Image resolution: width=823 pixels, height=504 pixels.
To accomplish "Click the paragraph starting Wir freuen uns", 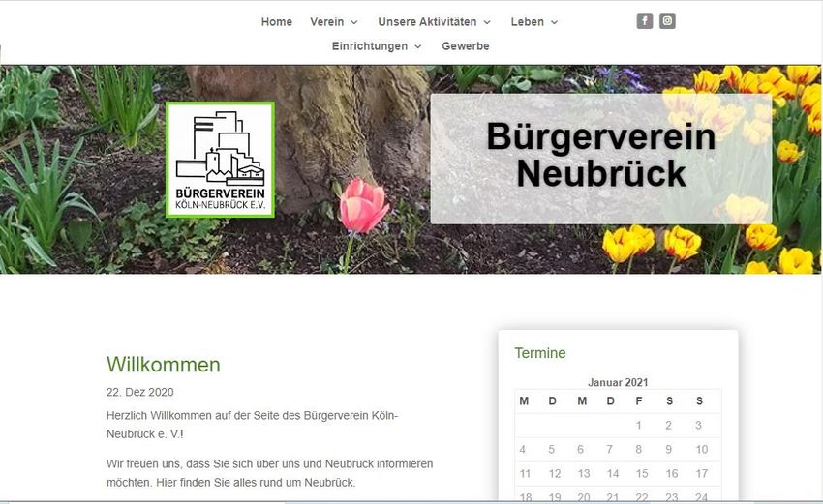I will pos(270,473).
